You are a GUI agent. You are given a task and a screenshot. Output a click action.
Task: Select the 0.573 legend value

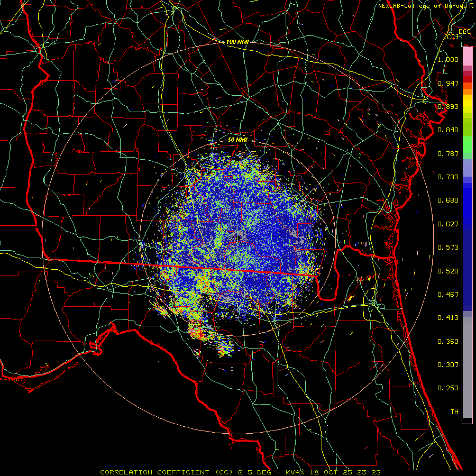pyautogui.click(x=448, y=248)
